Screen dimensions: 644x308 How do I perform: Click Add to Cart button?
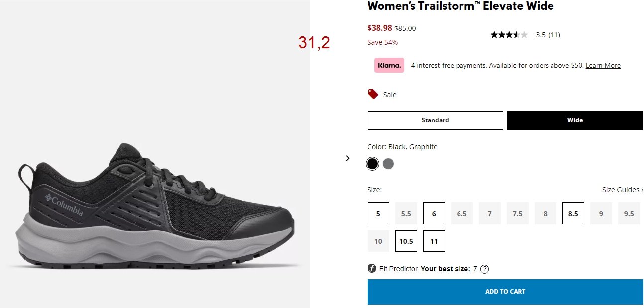click(505, 292)
